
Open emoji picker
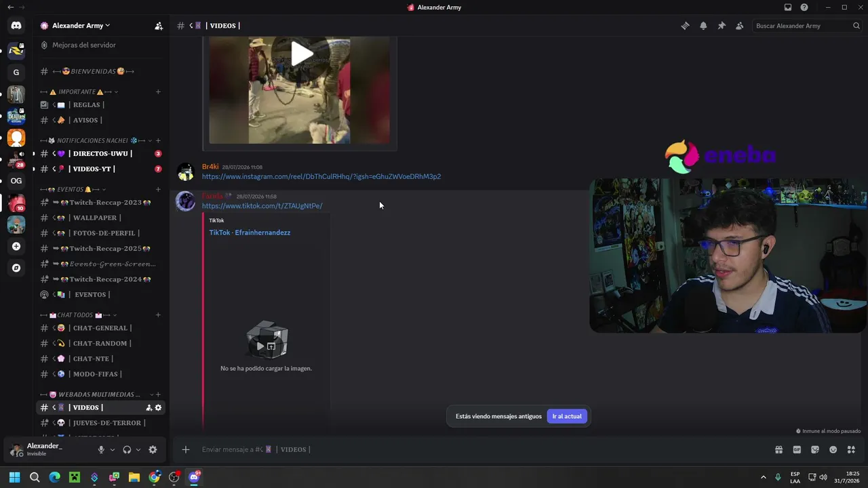833,449
